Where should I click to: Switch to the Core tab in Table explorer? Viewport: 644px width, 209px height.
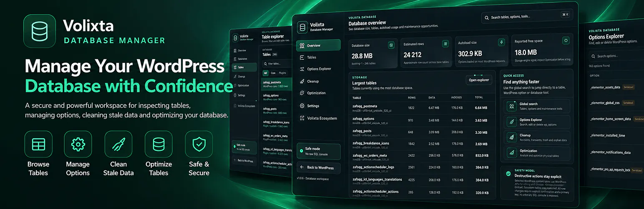pyautogui.click(x=273, y=73)
